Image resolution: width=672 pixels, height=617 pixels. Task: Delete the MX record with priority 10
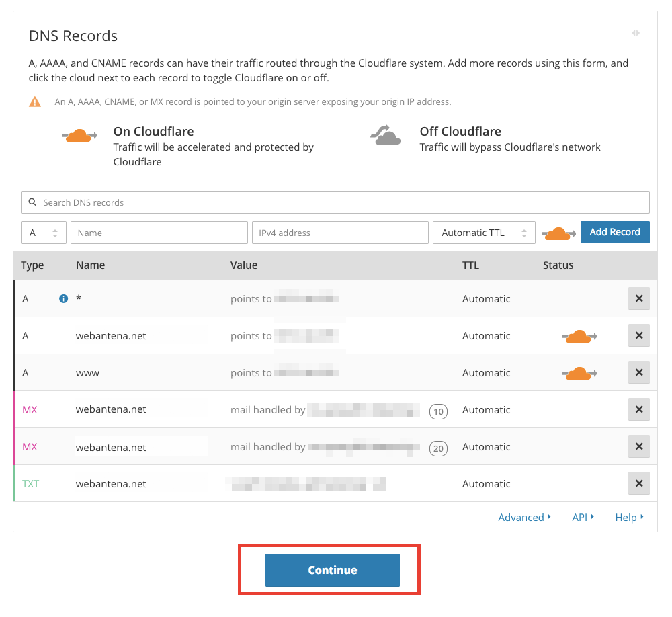pyautogui.click(x=638, y=409)
